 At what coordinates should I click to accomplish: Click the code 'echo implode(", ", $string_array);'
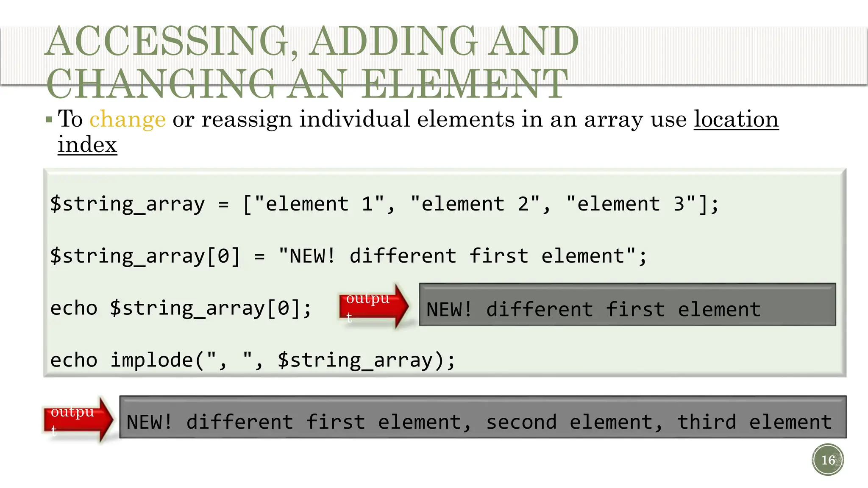point(253,360)
